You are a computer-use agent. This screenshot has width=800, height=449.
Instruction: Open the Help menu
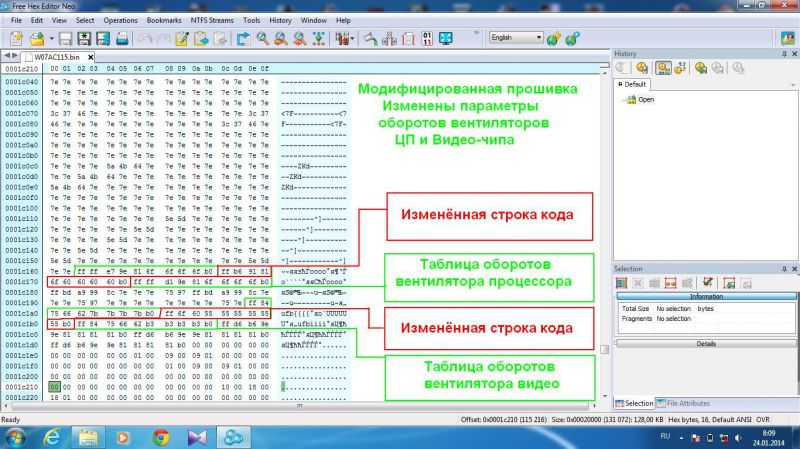[343, 20]
